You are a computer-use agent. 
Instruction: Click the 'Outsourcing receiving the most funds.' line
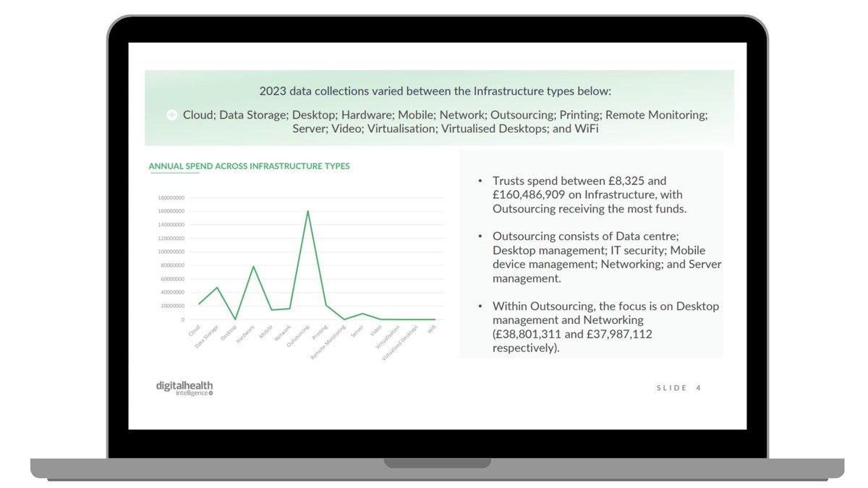(590, 209)
